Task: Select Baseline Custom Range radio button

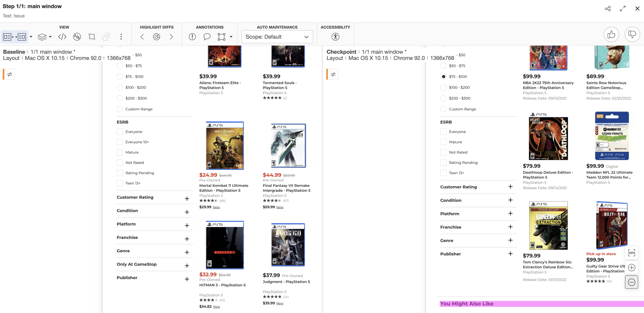Action: [120, 109]
